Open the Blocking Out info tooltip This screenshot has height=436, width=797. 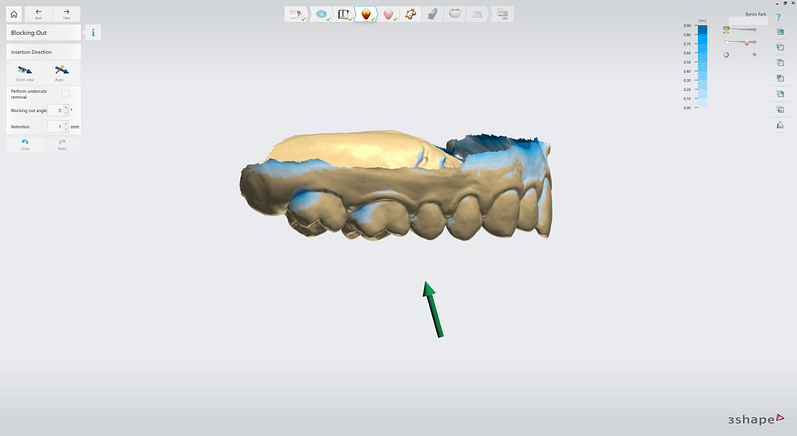[x=93, y=33]
